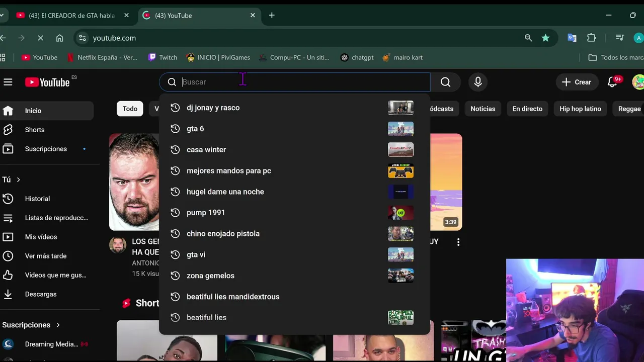644x362 pixels.
Task: Open the notifications bell
Action: click(x=612, y=82)
